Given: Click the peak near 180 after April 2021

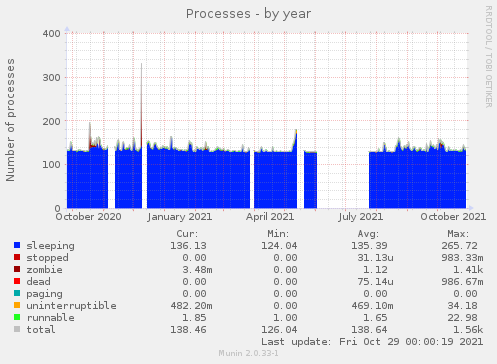Looking at the screenshot, I should pyautogui.click(x=296, y=133).
